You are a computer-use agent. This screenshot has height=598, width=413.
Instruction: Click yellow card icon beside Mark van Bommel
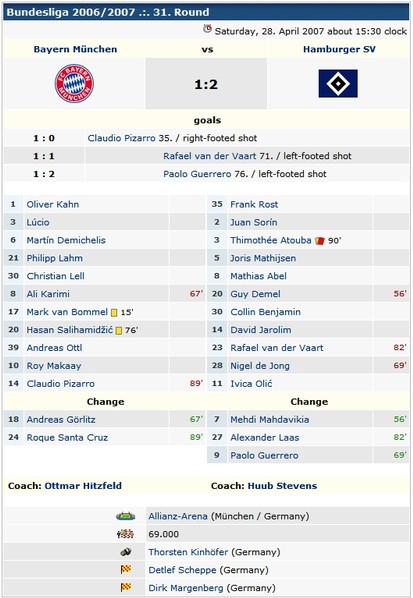[114, 312]
